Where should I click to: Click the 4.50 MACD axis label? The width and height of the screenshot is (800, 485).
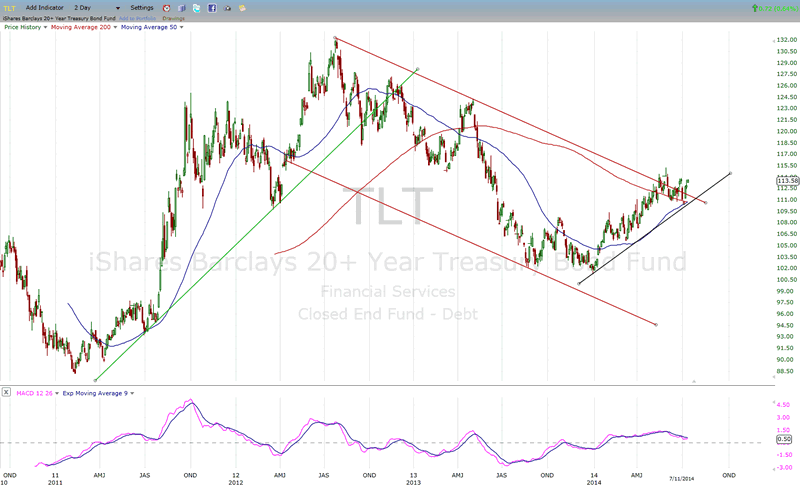click(783, 405)
